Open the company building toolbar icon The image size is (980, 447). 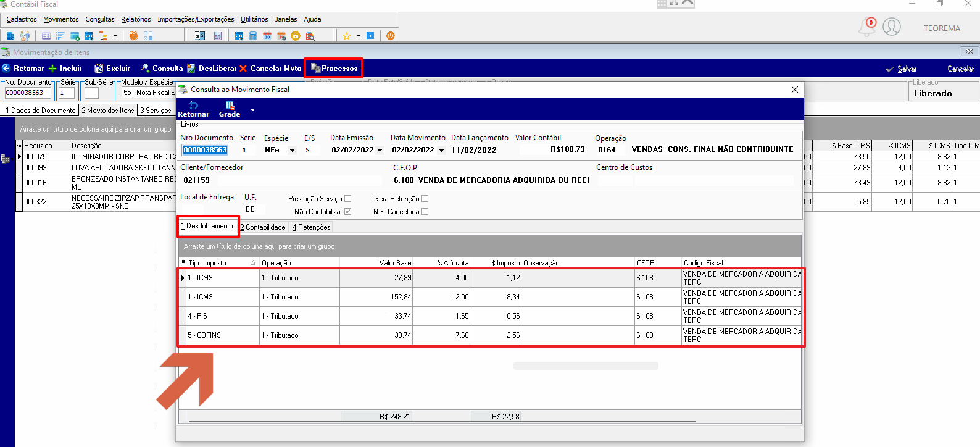pyautogui.click(x=10, y=36)
